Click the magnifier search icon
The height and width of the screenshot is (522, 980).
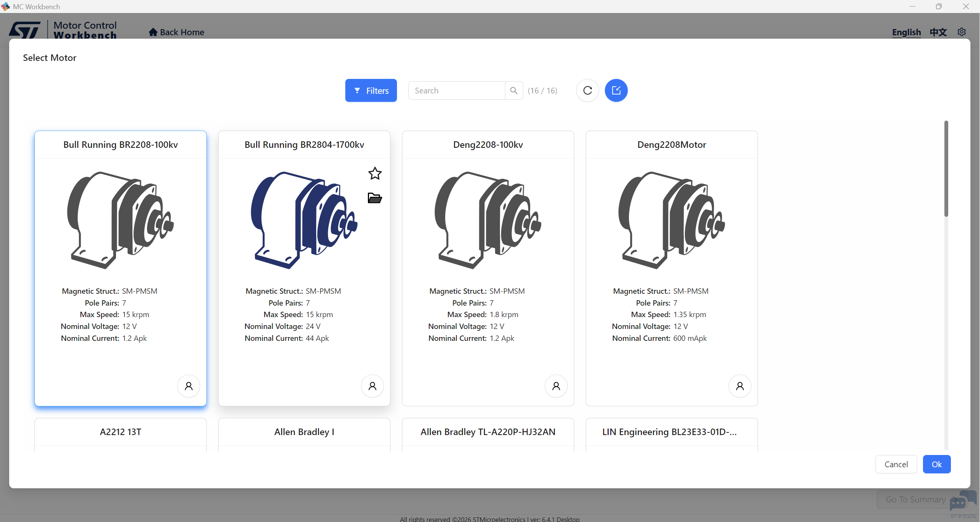[514, 90]
